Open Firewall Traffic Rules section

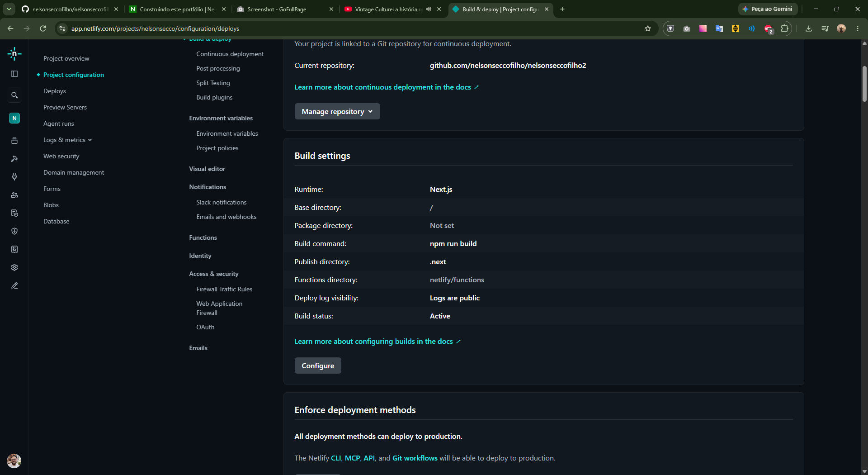[x=224, y=289]
